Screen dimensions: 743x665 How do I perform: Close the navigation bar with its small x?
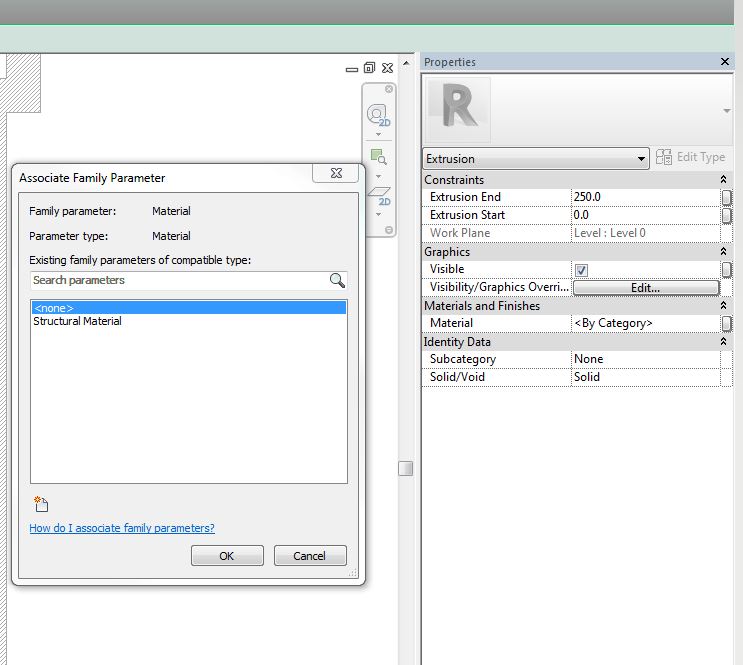(x=389, y=89)
